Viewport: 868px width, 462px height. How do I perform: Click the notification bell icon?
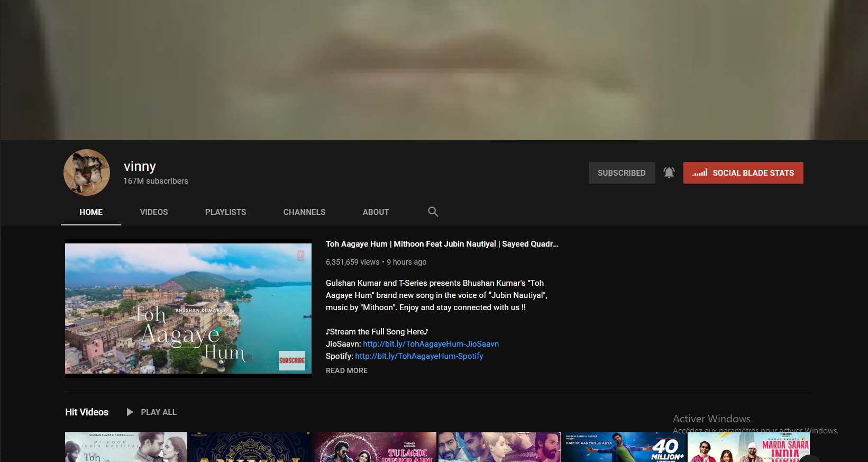[669, 173]
